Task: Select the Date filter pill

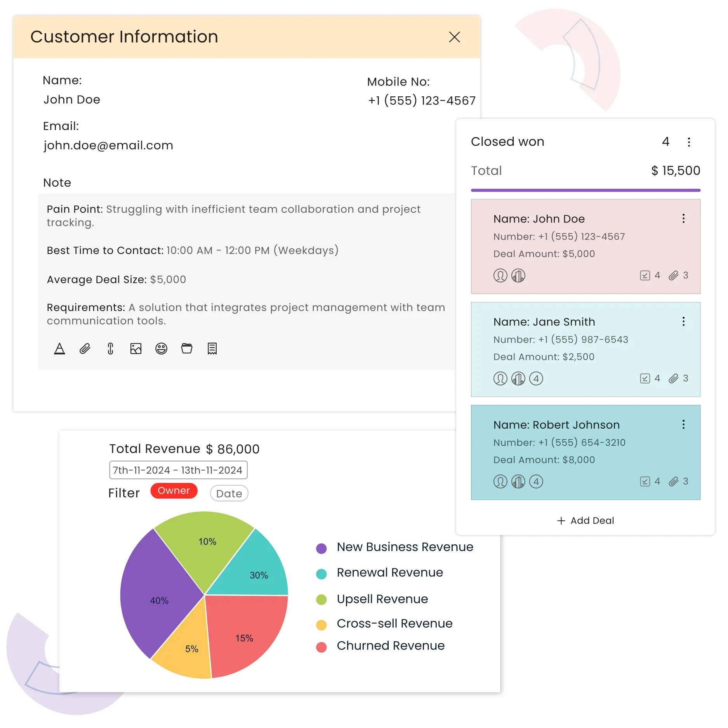Action: click(x=229, y=493)
